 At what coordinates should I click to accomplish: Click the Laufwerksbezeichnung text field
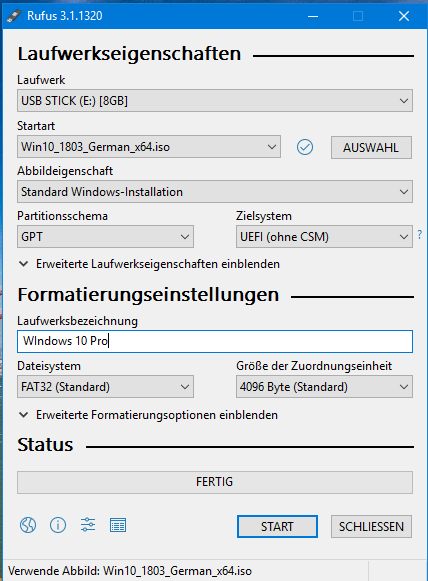pos(215,341)
